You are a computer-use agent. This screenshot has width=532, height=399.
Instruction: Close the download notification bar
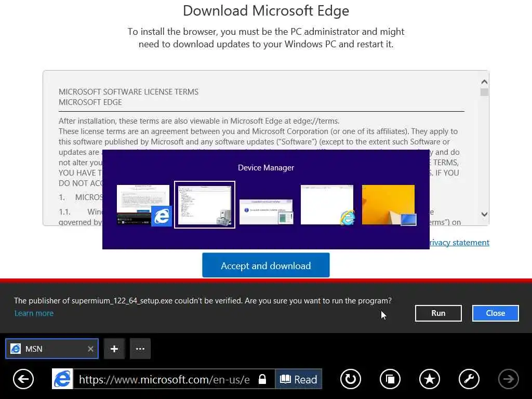[495, 313]
